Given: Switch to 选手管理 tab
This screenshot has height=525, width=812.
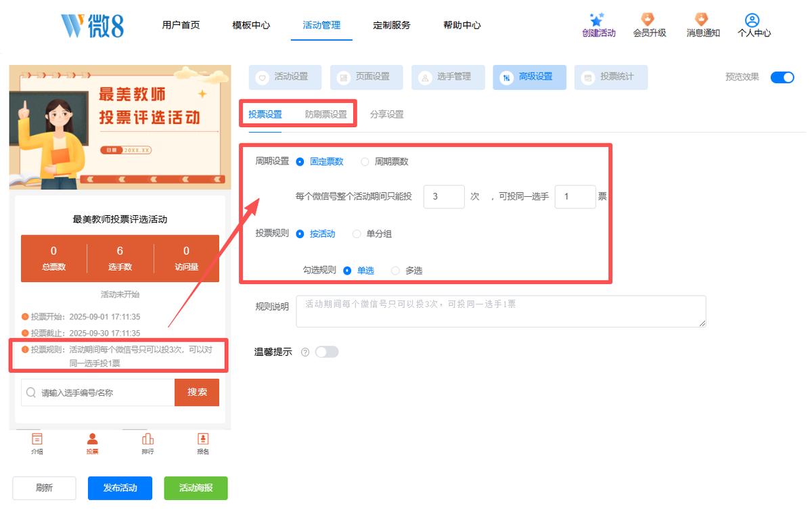Looking at the screenshot, I should pyautogui.click(x=448, y=77).
